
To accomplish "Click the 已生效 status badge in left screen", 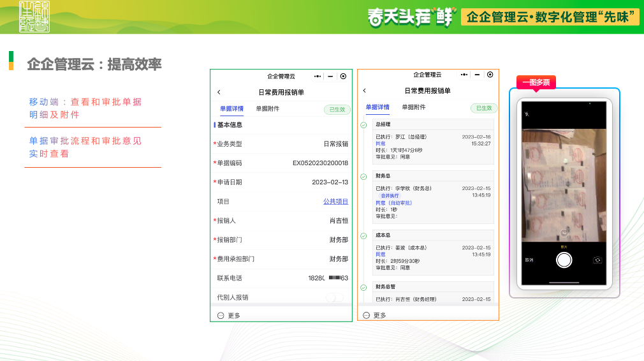I will click(x=337, y=110).
